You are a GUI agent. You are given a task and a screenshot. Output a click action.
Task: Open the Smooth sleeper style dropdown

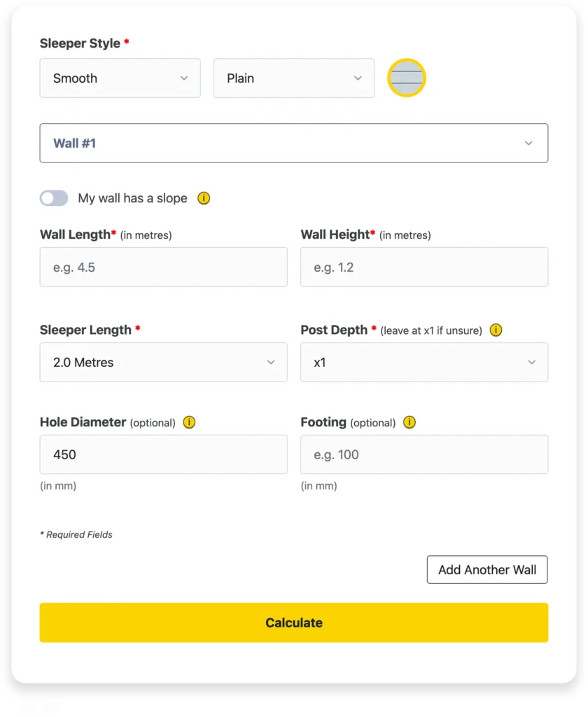coord(120,78)
